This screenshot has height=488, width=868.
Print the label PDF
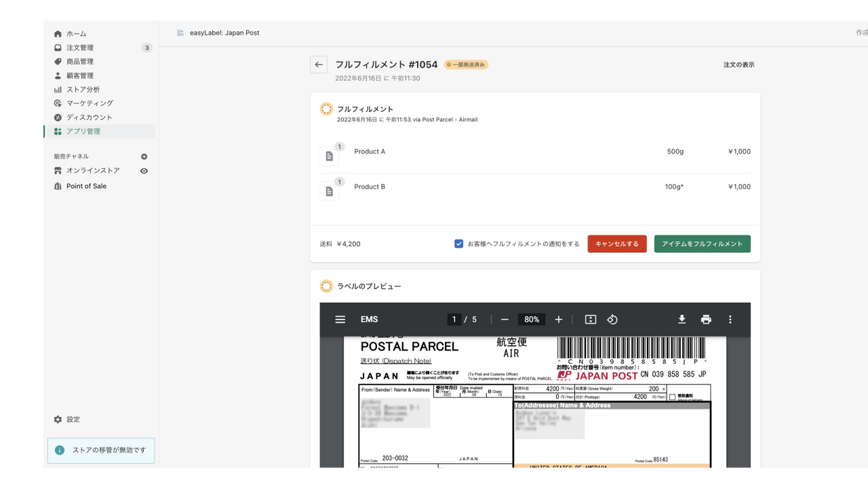click(x=706, y=319)
